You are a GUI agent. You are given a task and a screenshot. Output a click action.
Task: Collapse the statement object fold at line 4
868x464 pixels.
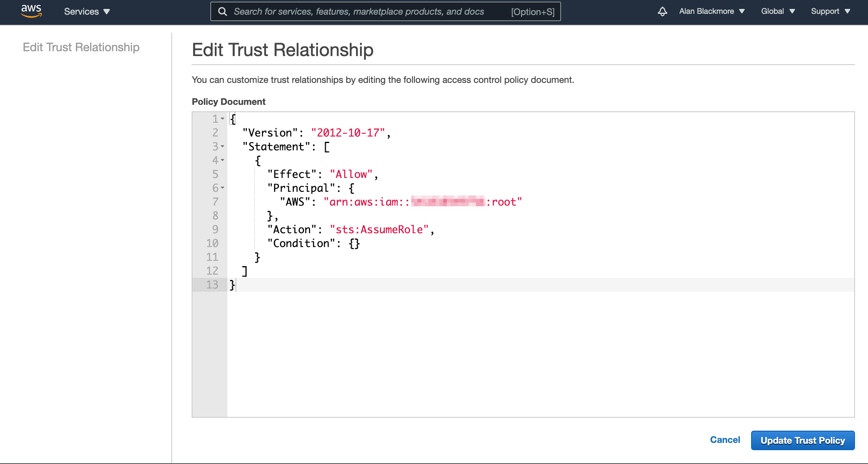tap(222, 160)
